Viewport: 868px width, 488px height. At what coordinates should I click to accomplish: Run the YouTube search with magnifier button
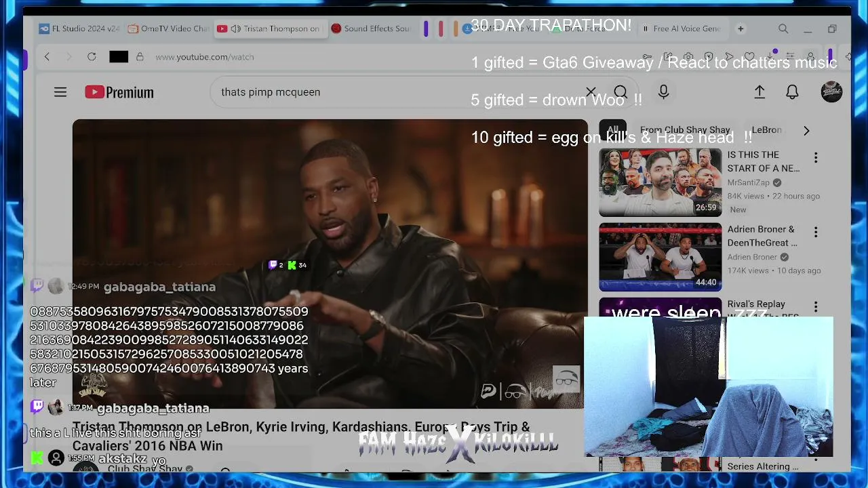point(620,92)
